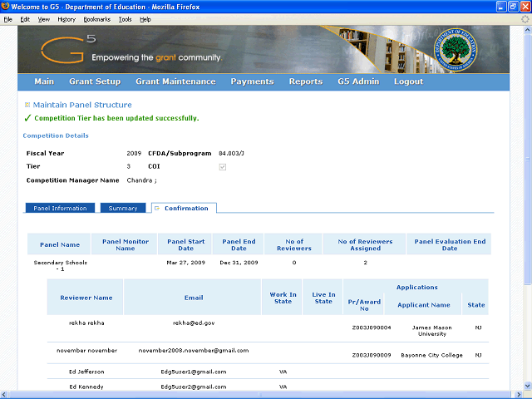Click the small icon beside Maintain Panel Structure
Screen dimensions: 532x399
click(x=27, y=105)
